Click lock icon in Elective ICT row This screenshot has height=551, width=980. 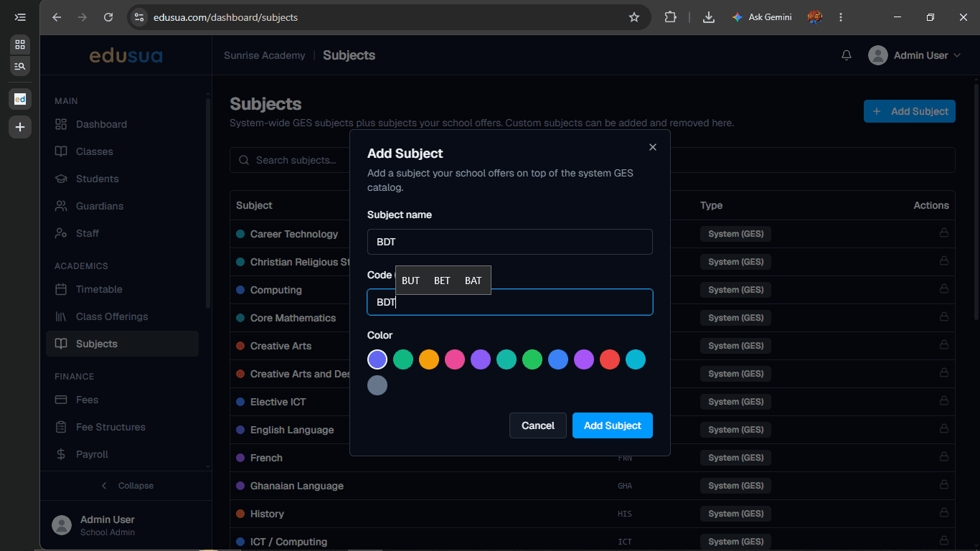pyautogui.click(x=943, y=401)
